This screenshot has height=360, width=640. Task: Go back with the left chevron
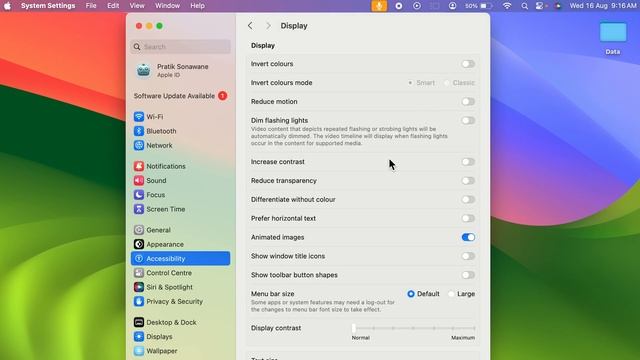[250, 26]
